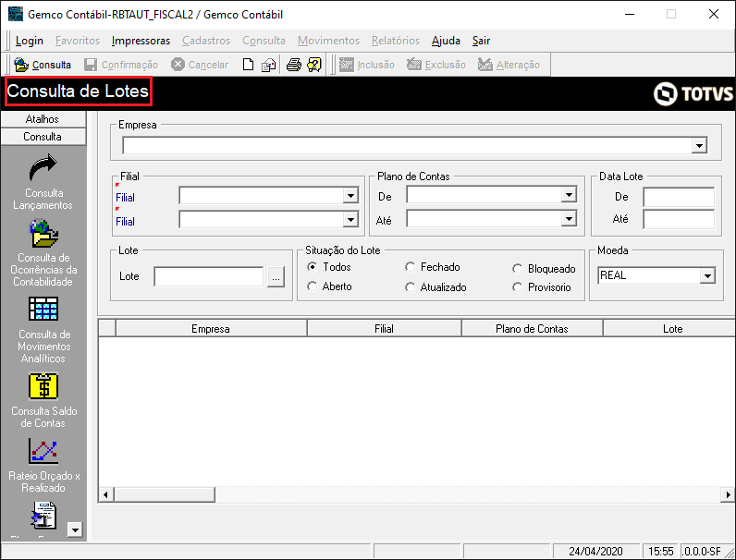Open the Relatórios menu

tap(396, 41)
